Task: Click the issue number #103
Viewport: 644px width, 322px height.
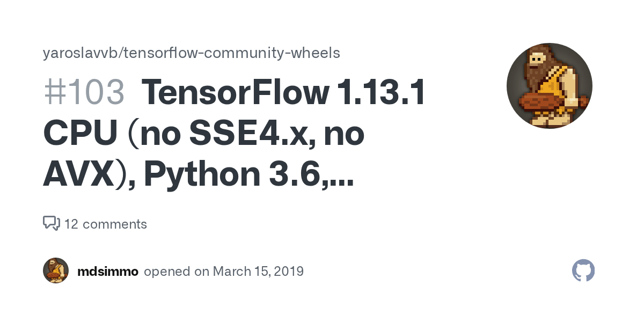Action: [x=84, y=93]
